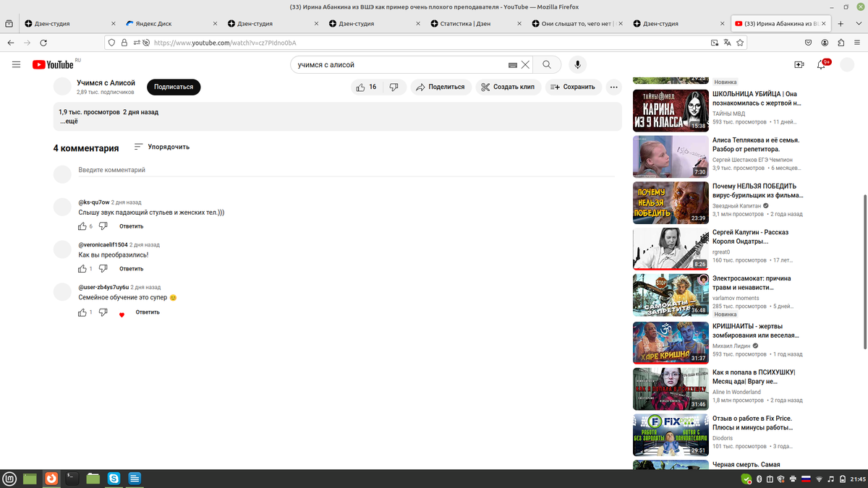The image size is (868, 488).
Task: Run search with the magnifier button
Action: [x=547, y=65]
